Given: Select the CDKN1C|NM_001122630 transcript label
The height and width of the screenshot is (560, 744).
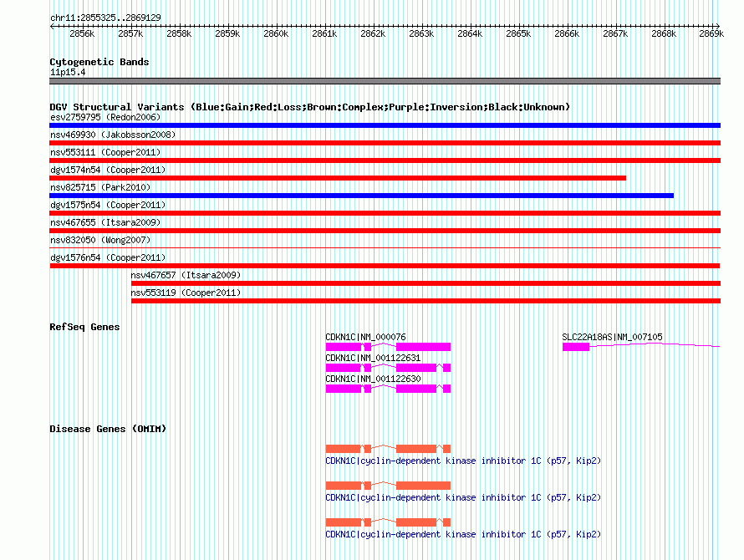Looking at the screenshot, I should pyautogui.click(x=373, y=379).
